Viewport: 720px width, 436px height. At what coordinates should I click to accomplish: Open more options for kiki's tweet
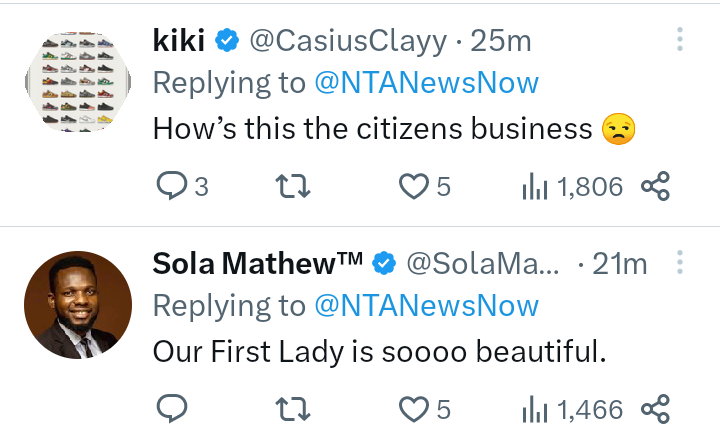click(680, 40)
